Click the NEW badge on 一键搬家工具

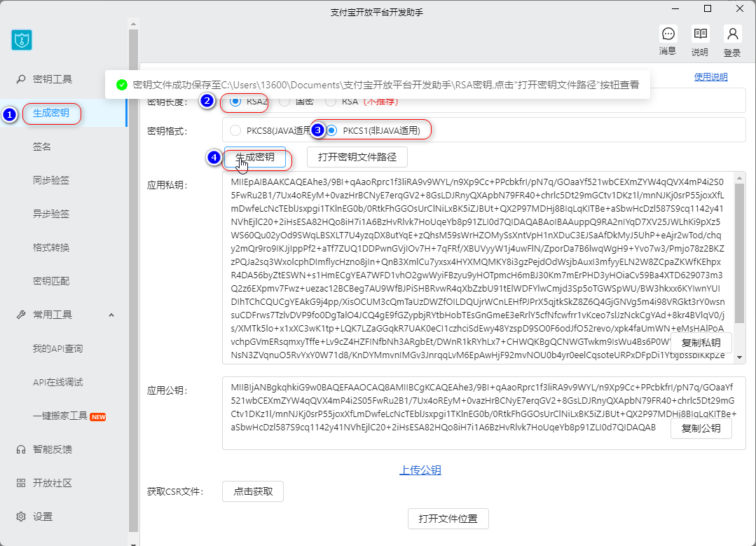click(98, 417)
